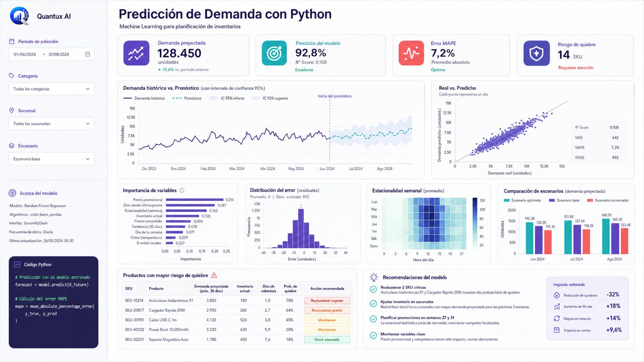644x362 pixels.
Task: Click the check icon beside Planificar promociones
Action: tap(373, 319)
